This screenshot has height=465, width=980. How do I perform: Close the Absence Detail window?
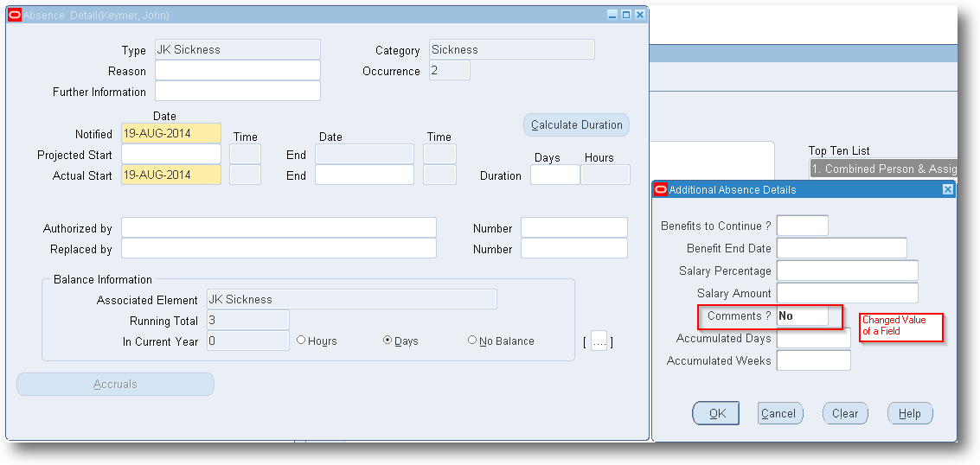(640, 15)
